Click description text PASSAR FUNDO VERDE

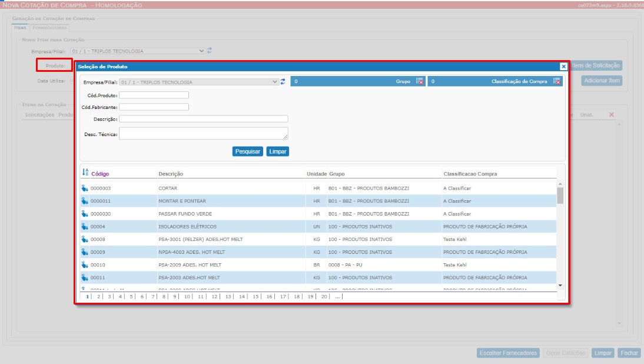click(x=185, y=214)
